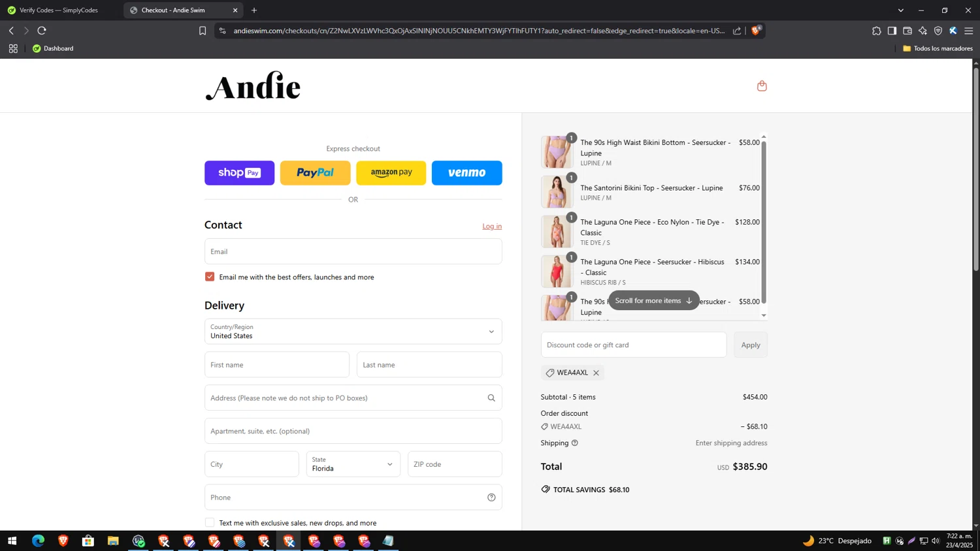Click the order items scroll down arrow
This screenshot has height=551, width=980.
[764, 315]
